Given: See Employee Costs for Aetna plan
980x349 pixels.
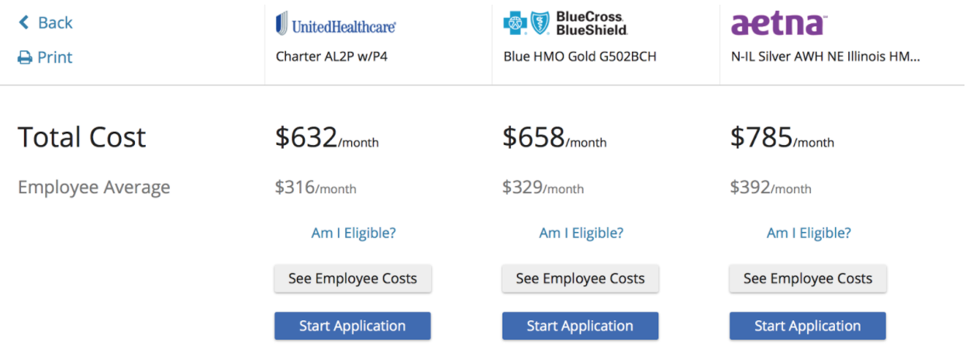Looking at the screenshot, I should (808, 278).
